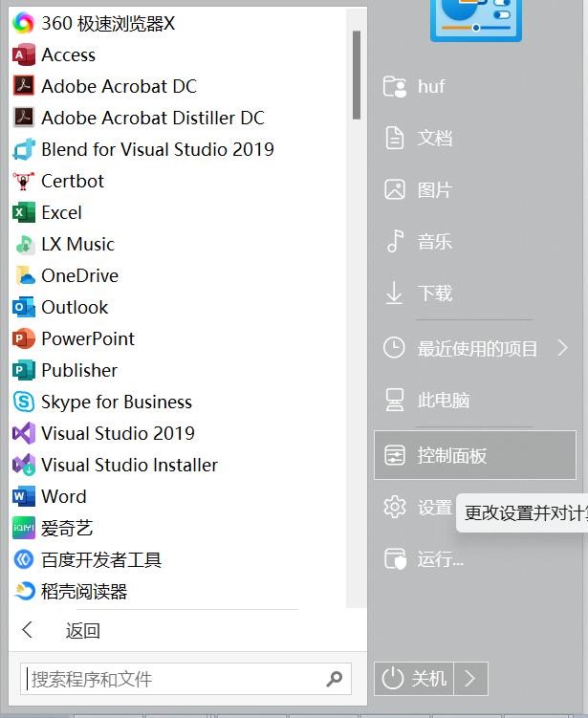Open the LX Music icon
This screenshot has width=588, height=718.
[x=23, y=244]
